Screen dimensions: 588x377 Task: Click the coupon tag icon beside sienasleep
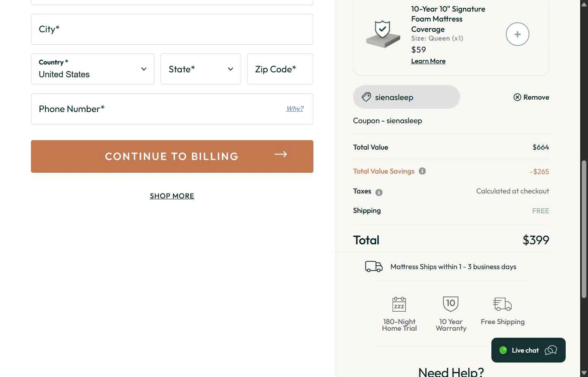pos(366,97)
